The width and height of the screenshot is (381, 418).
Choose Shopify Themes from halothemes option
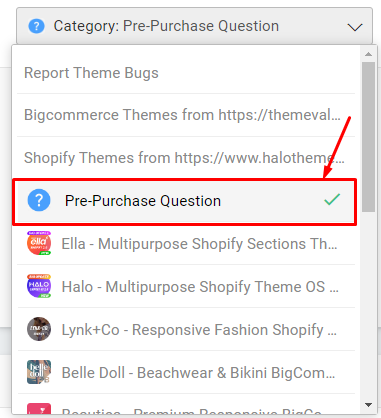point(186,158)
